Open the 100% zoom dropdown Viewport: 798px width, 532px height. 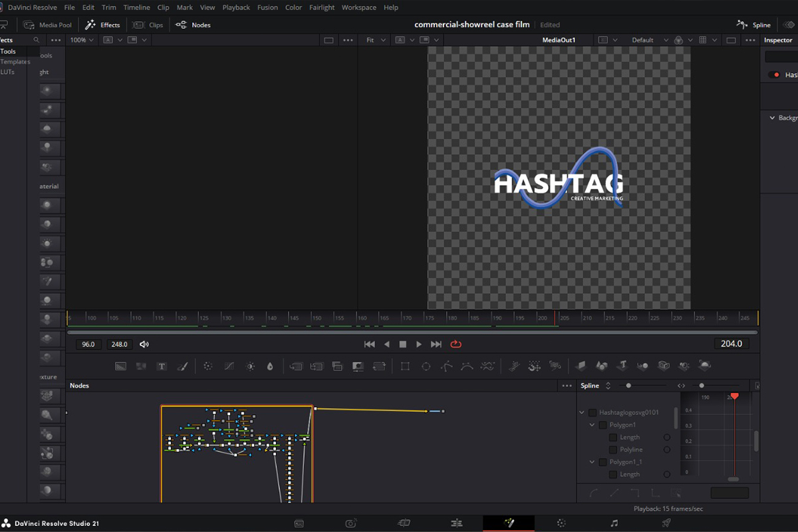[x=82, y=41]
